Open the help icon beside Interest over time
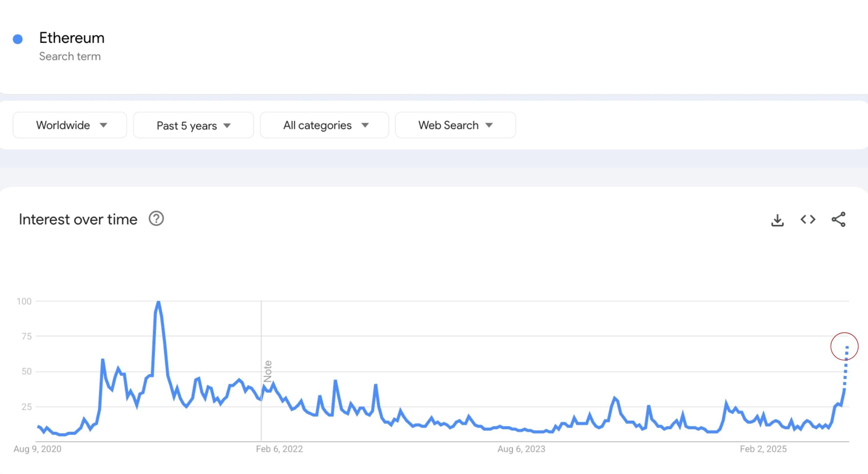This screenshot has height=474, width=868. click(156, 219)
